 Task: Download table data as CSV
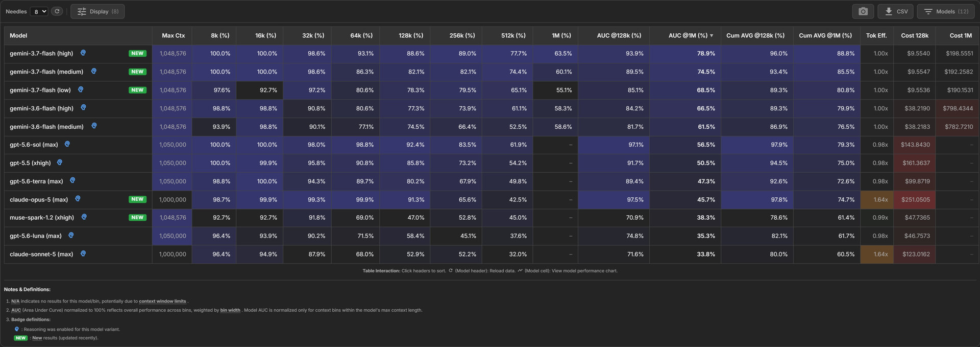(x=896, y=11)
